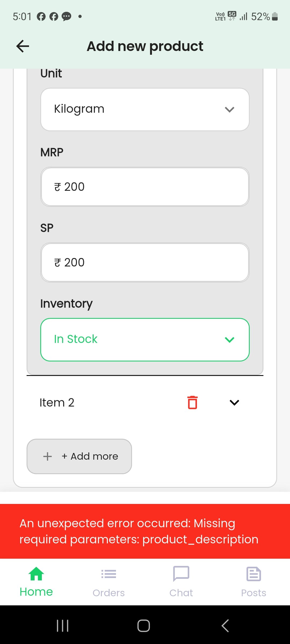This screenshot has width=290, height=644.
Task: Tap the Orders list icon
Action: coord(109,574)
